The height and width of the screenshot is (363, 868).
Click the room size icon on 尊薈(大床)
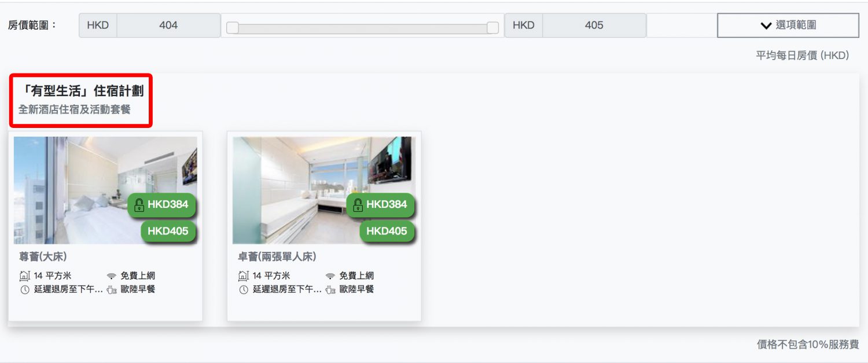(x=24, y=276)
